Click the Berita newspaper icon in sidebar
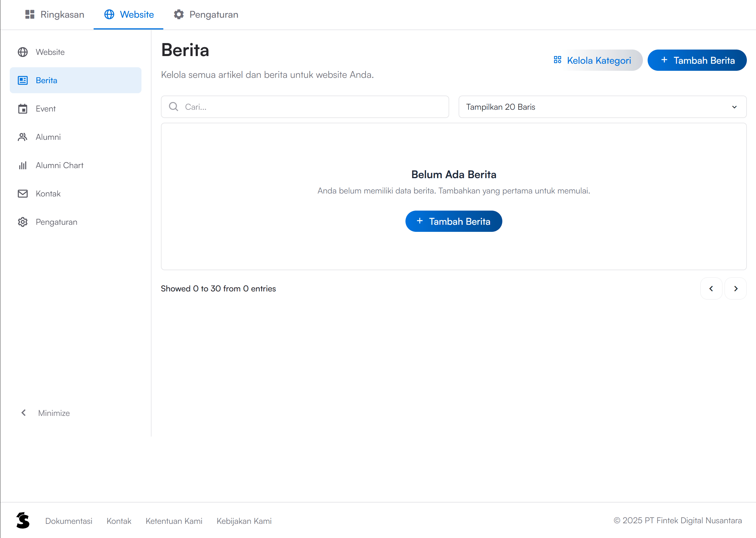756x538 pixels. [x=22, y=80]
